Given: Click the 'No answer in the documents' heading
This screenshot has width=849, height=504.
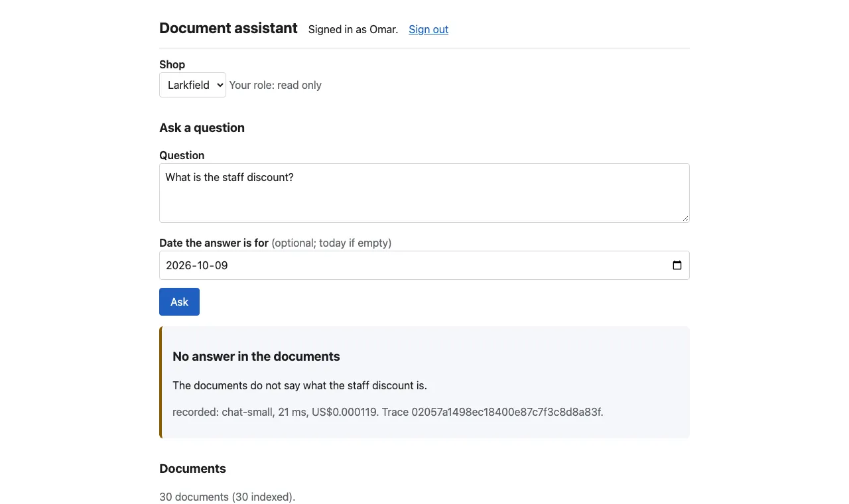Looking at the screenshot, I should point(256,357).
